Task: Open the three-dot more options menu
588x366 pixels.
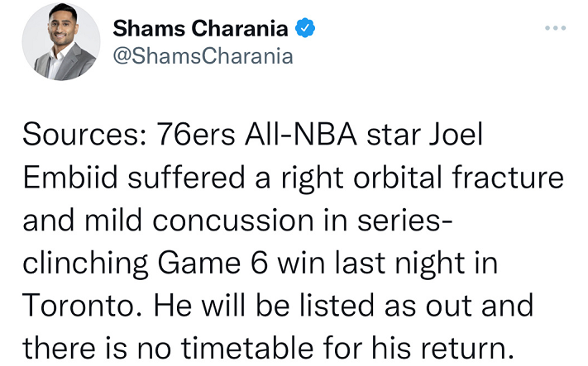Action: pyautogui.click(x=556, y=27)
